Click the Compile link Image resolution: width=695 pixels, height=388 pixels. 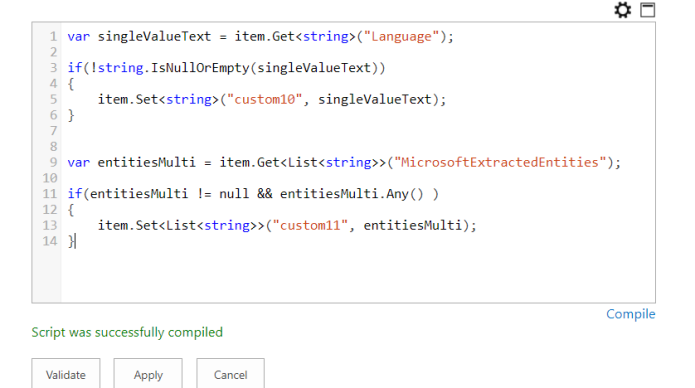point(631,314)
